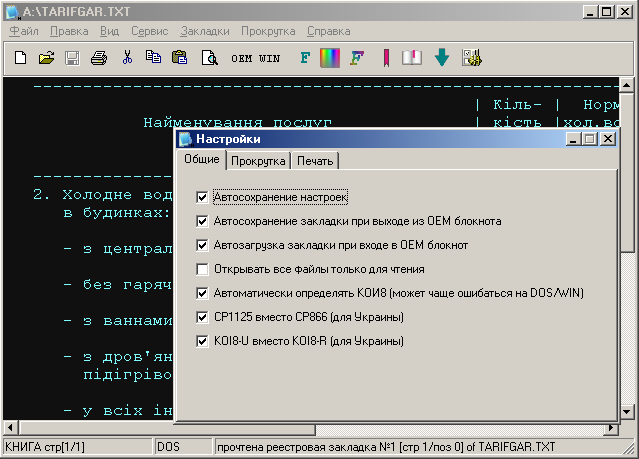
Task: Click the vertical scrollbar up arrow
Action: point(626,85)
